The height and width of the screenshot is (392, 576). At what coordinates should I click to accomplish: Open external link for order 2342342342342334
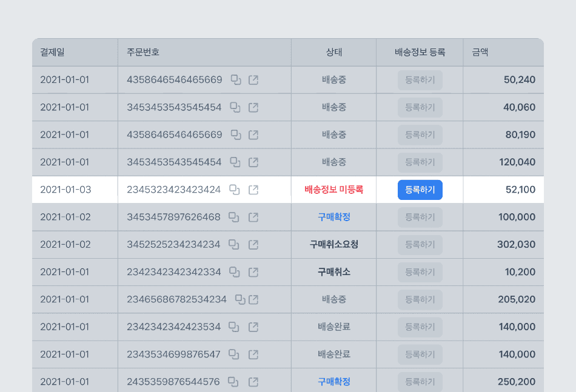click(x=253, y=272)
